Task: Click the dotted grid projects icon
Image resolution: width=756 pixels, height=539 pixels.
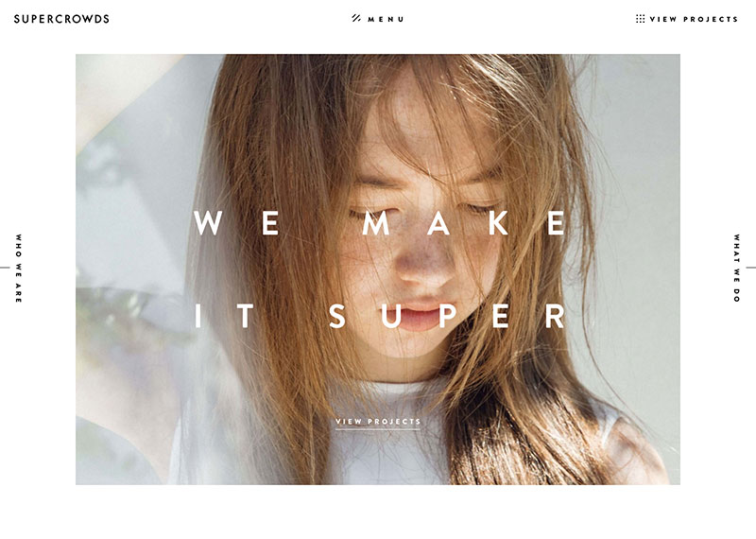Action: (641, 19)
